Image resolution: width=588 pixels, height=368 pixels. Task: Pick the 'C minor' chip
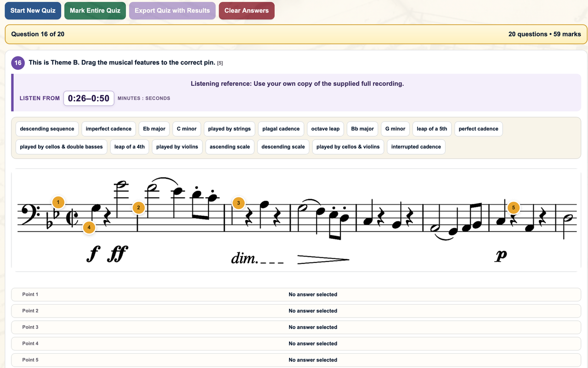click(x=187, y=129)
